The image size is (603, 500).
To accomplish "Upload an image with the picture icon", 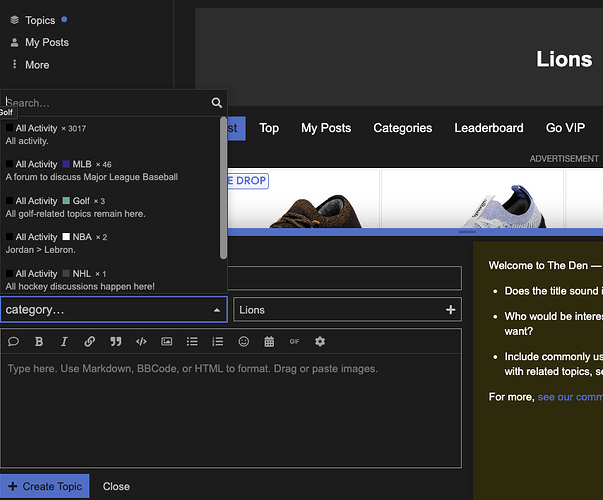I will tap(167, 342).
